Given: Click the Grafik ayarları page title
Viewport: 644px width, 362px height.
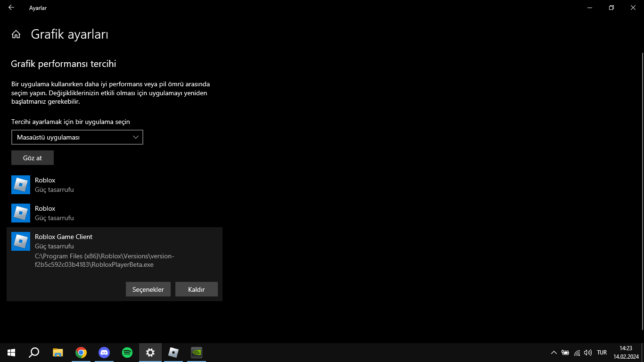Looking at the screenshot, I should click(x=70, y=34).
